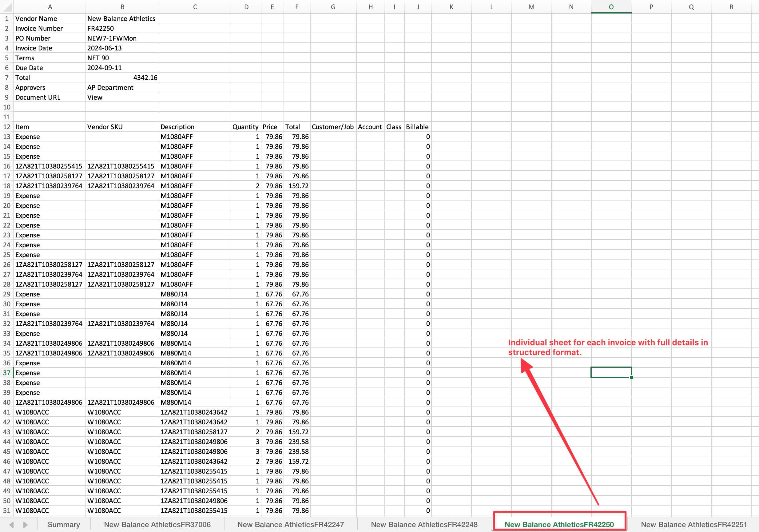Select column A header
Screen dimensions: 759x532
coord(50,7)
